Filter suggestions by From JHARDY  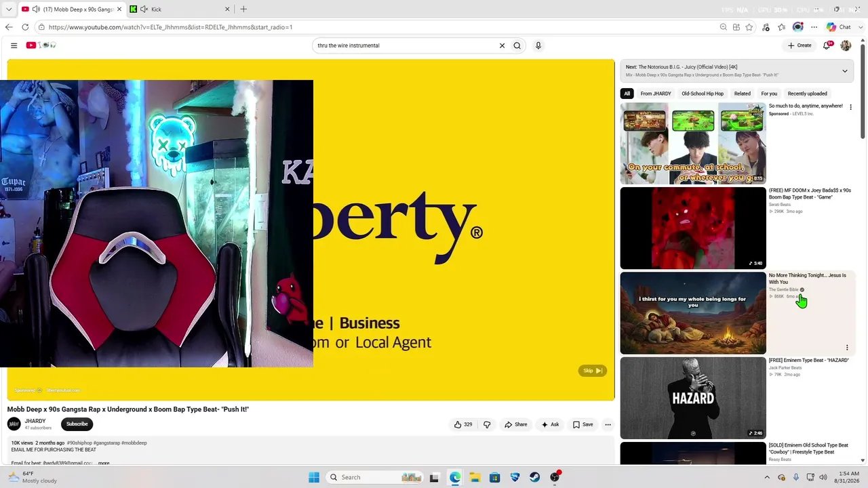click(656, 94)
